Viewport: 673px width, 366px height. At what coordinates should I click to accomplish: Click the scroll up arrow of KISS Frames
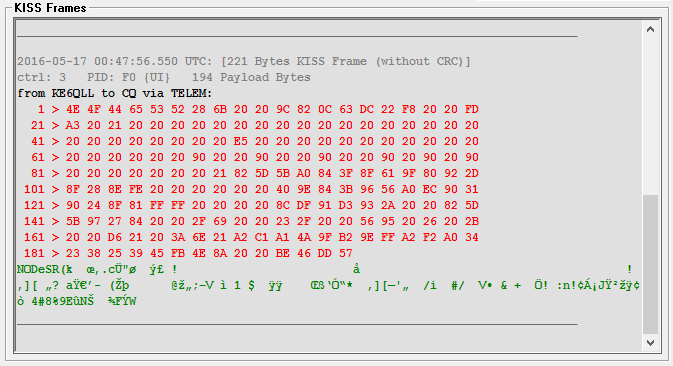pyautogui.click(x=650, y=29)
